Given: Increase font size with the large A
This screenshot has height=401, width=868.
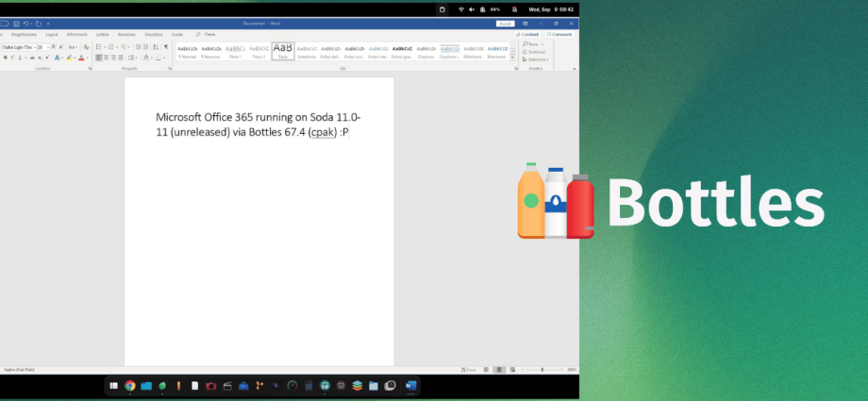Looking at the screenshot, I should [x=53, y=47].
